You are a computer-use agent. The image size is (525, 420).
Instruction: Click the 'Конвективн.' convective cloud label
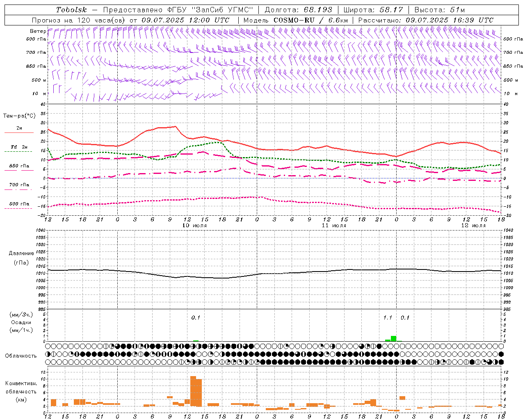[21, 383]
